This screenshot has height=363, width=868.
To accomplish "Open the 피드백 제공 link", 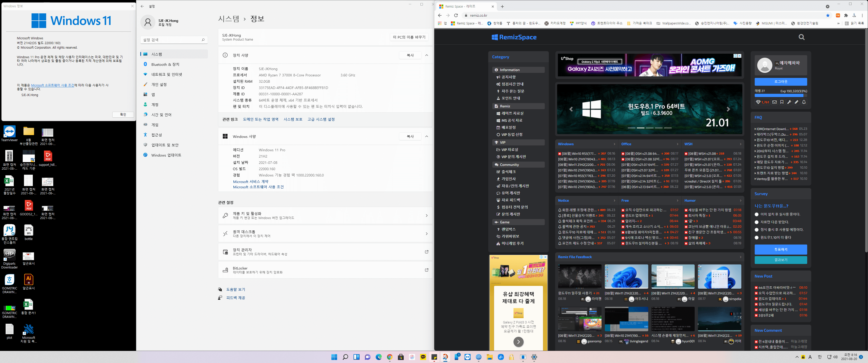I will tap(235, 298).
